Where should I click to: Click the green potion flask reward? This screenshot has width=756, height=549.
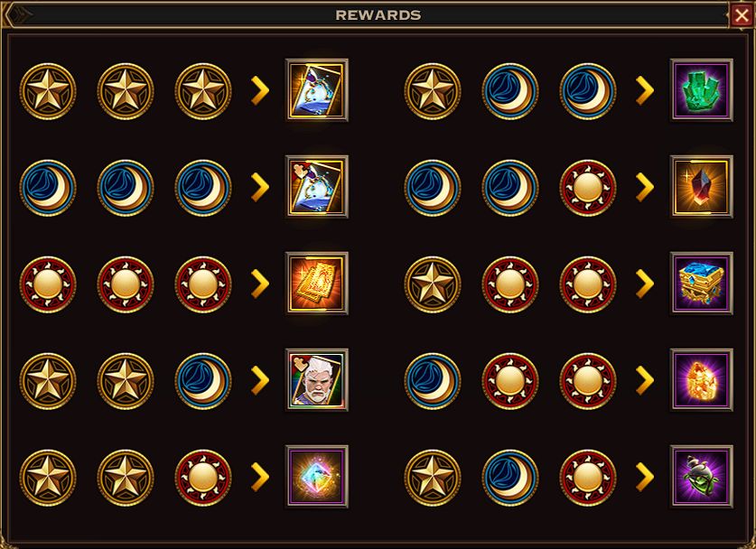coord(702,477)
